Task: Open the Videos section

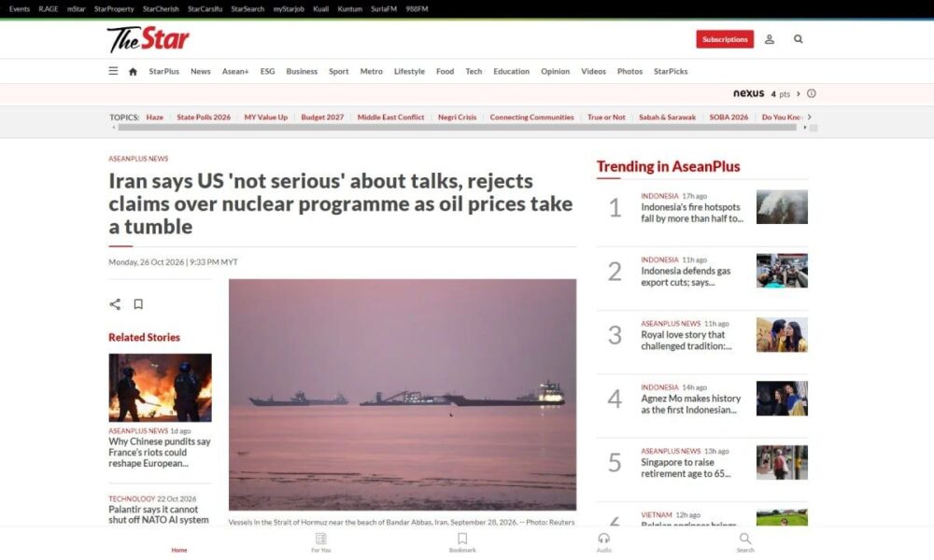Action: (x=593, y=72)
